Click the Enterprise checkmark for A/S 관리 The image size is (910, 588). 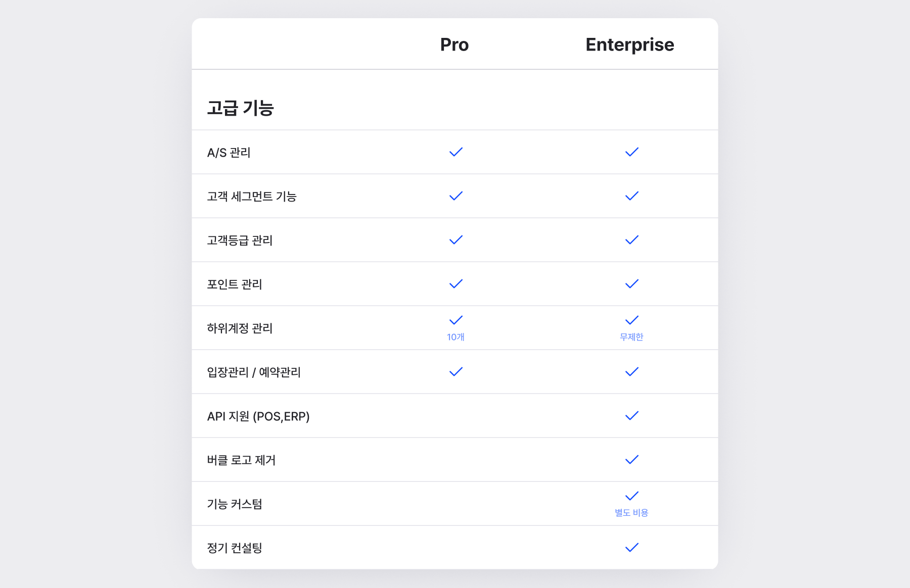pyautogui.click(x=632, y=152)
